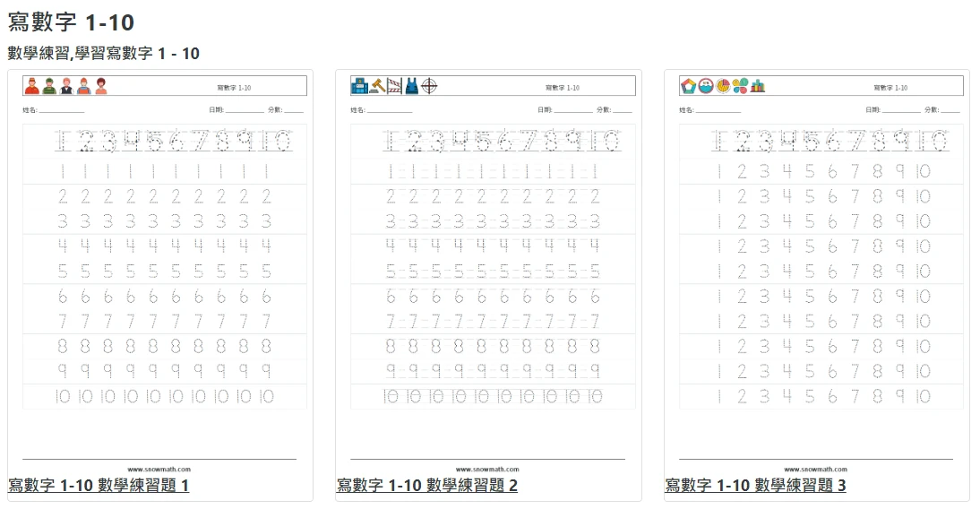Click the 日期 date field on worksheet 1
Viewport: 980px width, 509px height.
(236, 110)
